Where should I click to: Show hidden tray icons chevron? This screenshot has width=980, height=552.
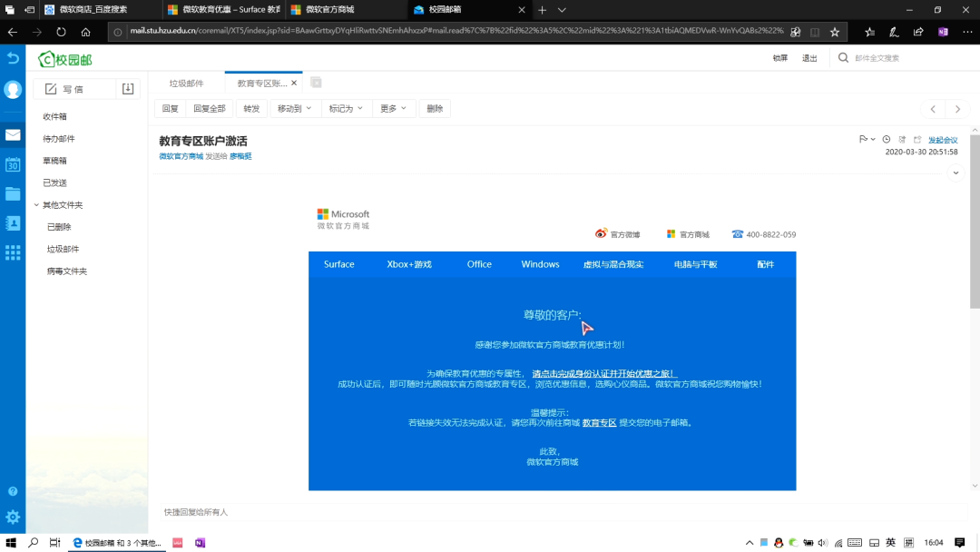pyautogui.click(x=750, y=543)
